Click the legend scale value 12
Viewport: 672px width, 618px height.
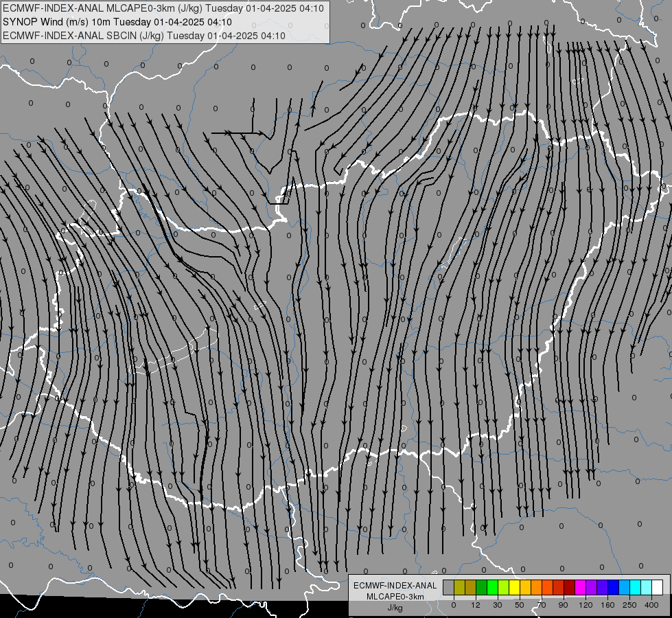[476, 605]
